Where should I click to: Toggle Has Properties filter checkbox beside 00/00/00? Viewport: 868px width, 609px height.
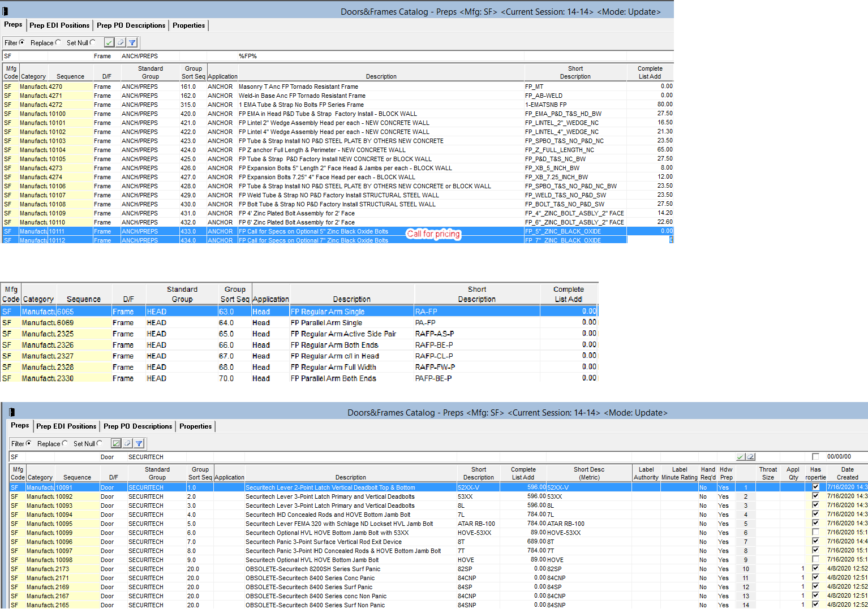tap(815, 457)
